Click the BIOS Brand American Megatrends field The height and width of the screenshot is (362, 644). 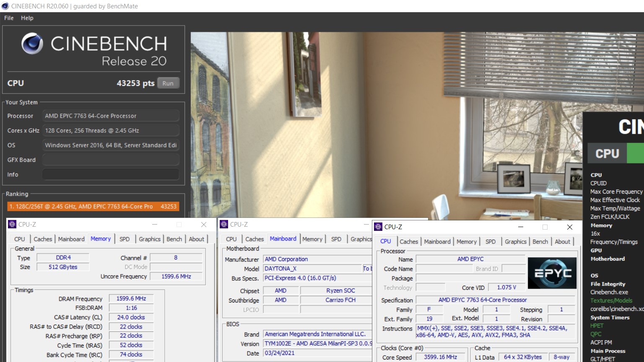coord(318,334)
